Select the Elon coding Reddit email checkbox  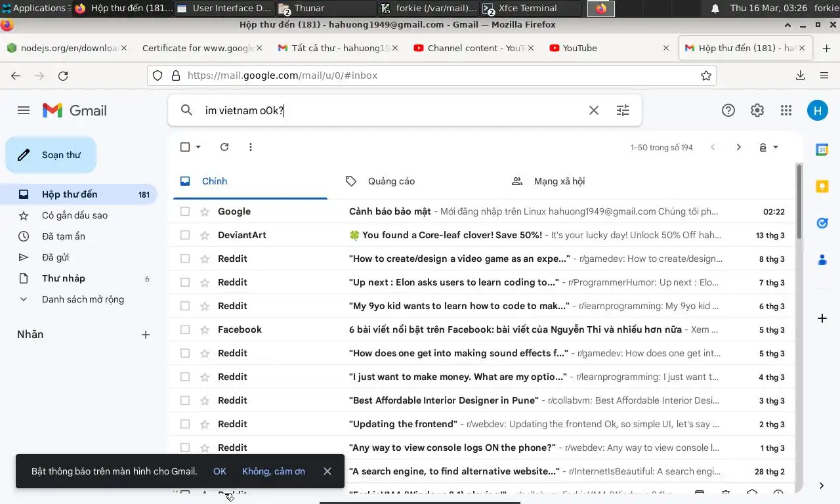185,282
